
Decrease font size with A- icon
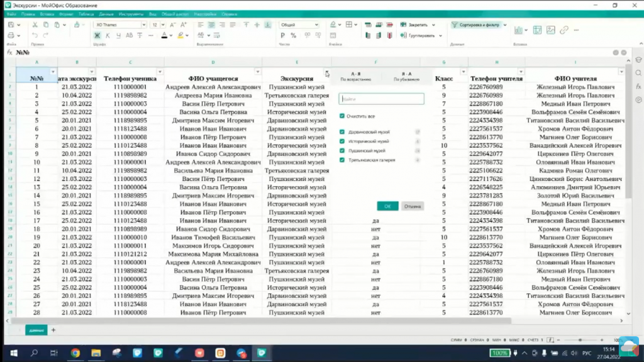click(173, 25)
